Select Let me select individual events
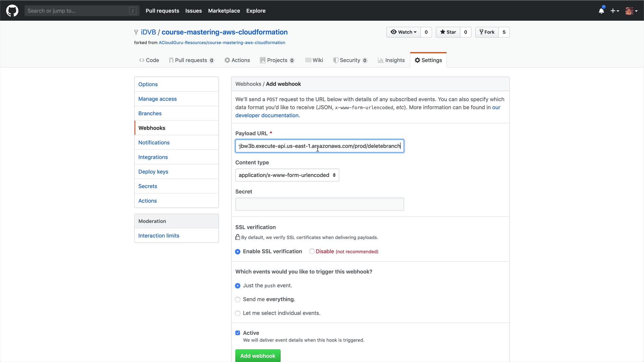 point(238,313)
